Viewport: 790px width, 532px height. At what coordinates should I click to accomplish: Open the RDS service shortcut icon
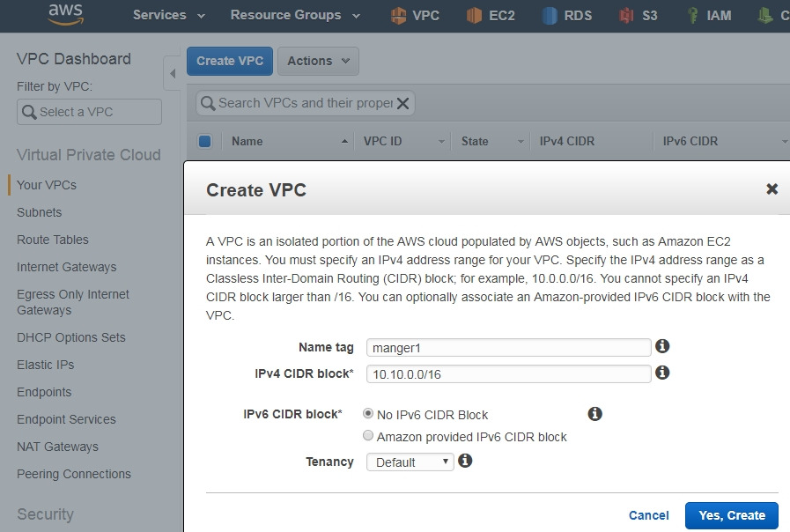(x=550, y=15)
